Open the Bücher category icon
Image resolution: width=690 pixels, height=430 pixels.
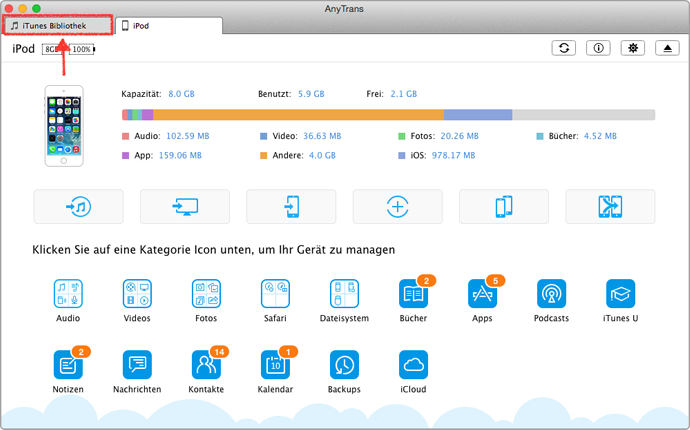coord(413,294)
